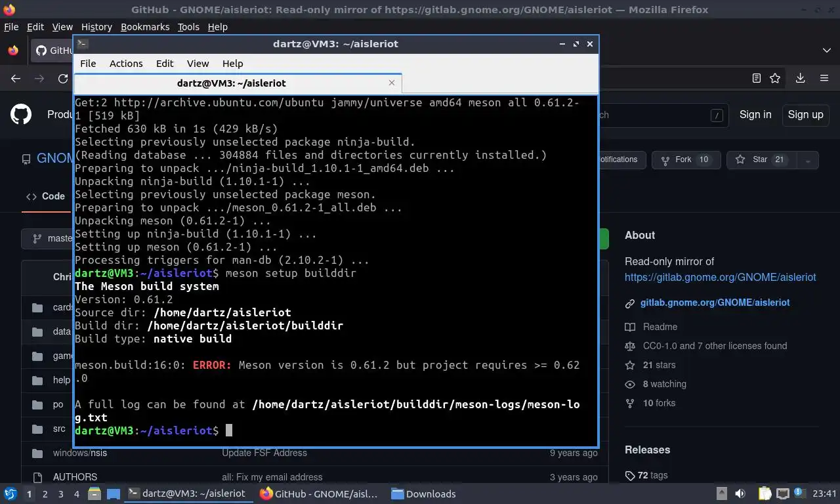Image resolution: width=840 pixels, height=504 pixels.
Task: Open GitHub home octocat logo
Action: pyautogui.click(x=21, y=115)
